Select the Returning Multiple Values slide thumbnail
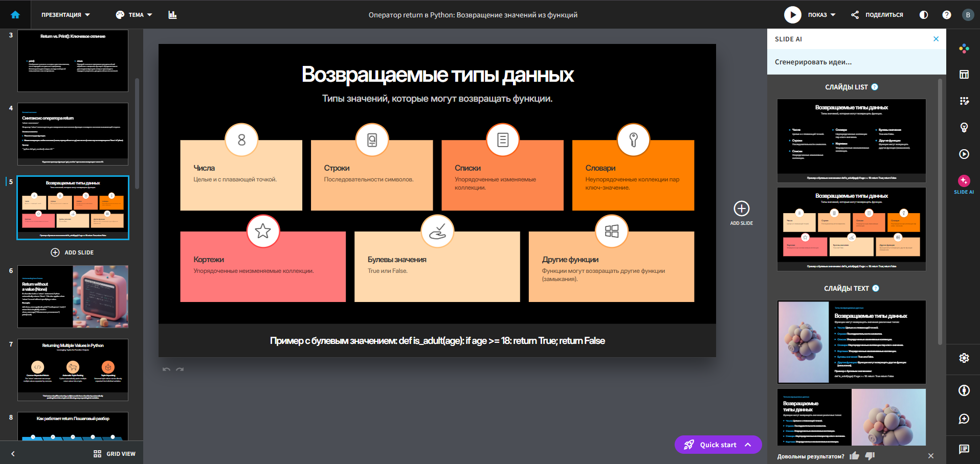Viewport: 980px width, 464px height. [72, 370]
